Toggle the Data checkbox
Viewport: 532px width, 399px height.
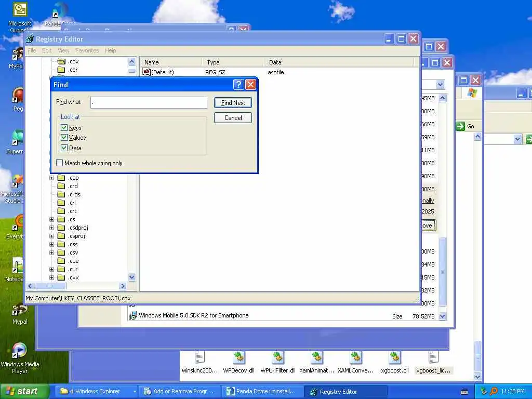[64, 148]
